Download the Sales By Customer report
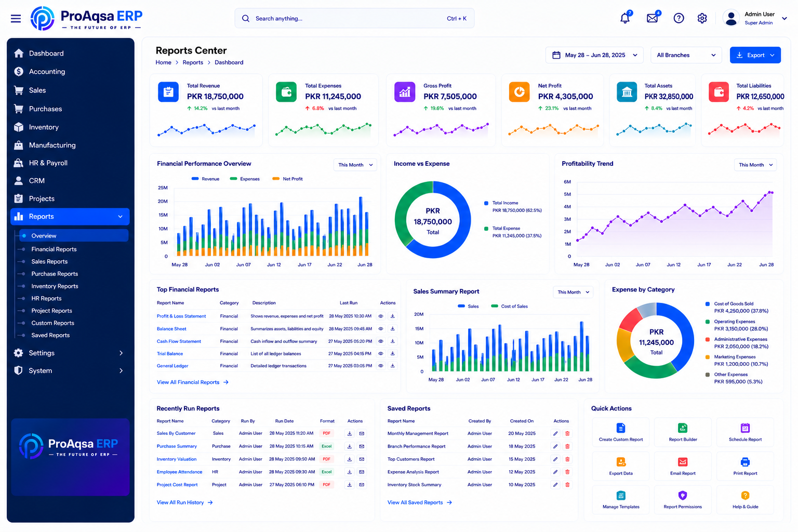This screenshot has height=532, width=798. [x=350, y=433]
